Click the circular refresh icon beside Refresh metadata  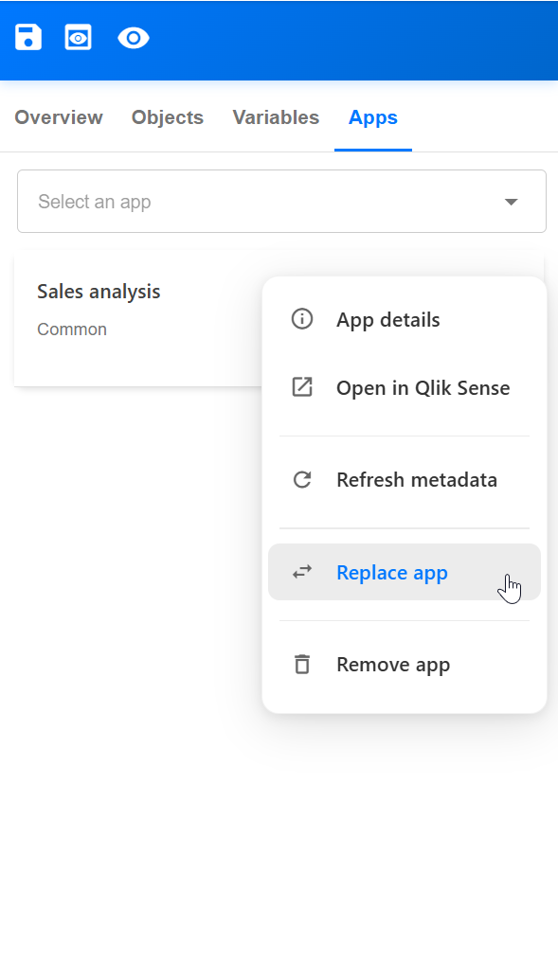coord(301,479)
